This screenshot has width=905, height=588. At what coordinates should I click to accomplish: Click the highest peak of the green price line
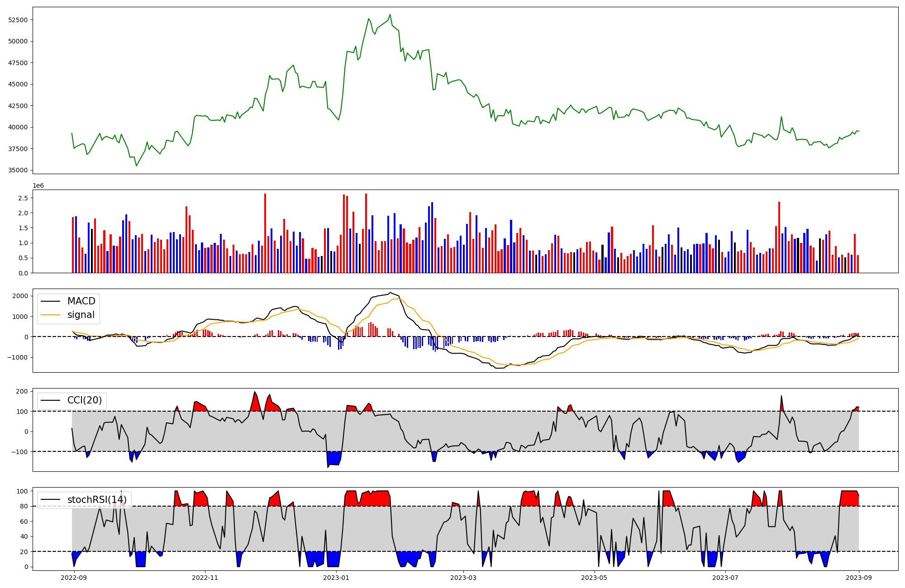(x=390, y=14)
